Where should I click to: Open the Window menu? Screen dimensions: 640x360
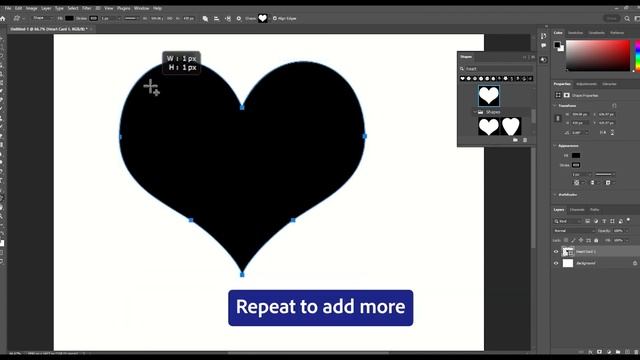[142, 8]
